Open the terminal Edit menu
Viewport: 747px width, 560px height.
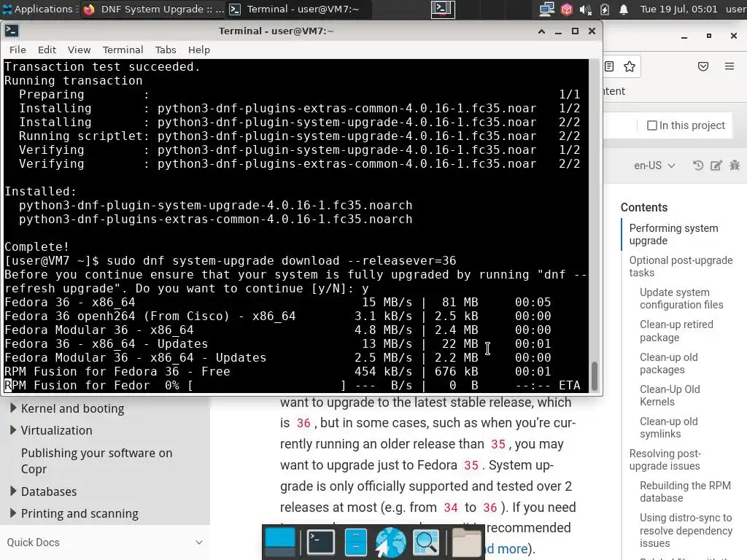coord(47,50)
